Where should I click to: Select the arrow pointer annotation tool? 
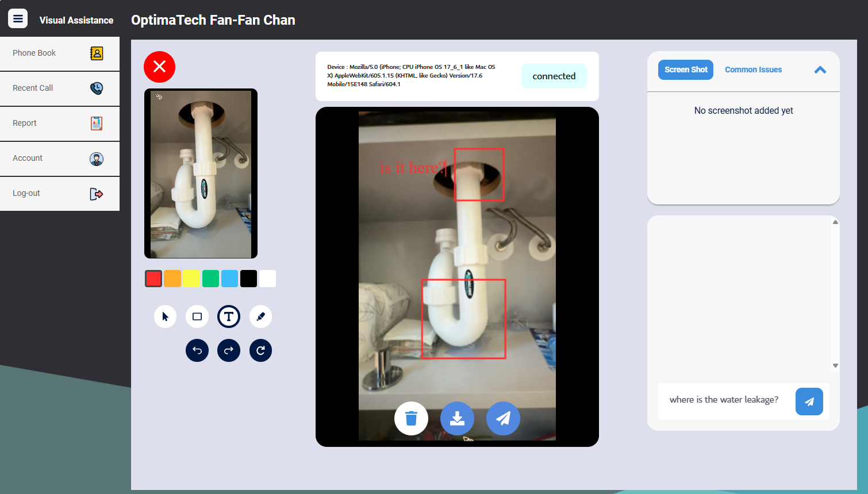[165, 317]
